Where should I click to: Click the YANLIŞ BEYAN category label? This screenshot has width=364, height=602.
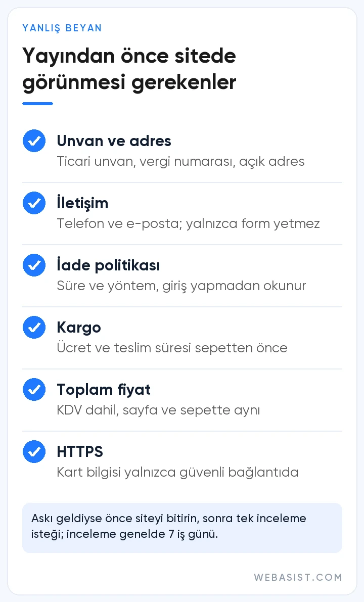pos(62,28)
